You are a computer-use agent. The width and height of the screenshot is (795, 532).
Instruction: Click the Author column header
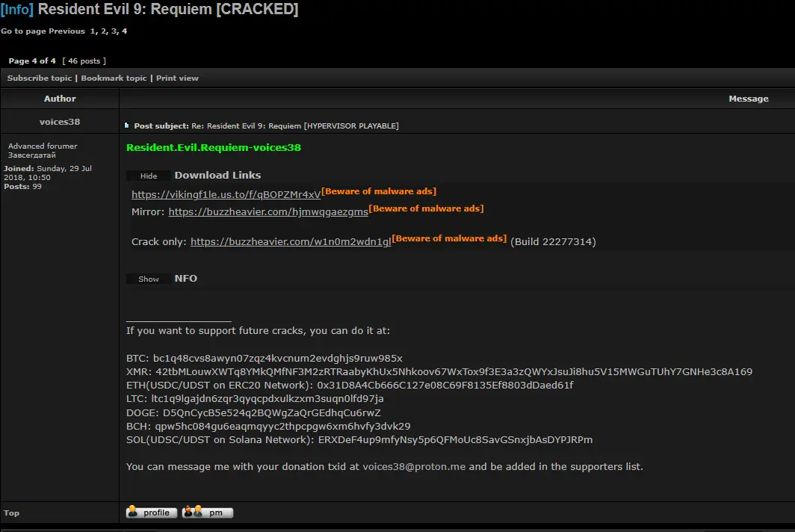(x=60, y=99)
